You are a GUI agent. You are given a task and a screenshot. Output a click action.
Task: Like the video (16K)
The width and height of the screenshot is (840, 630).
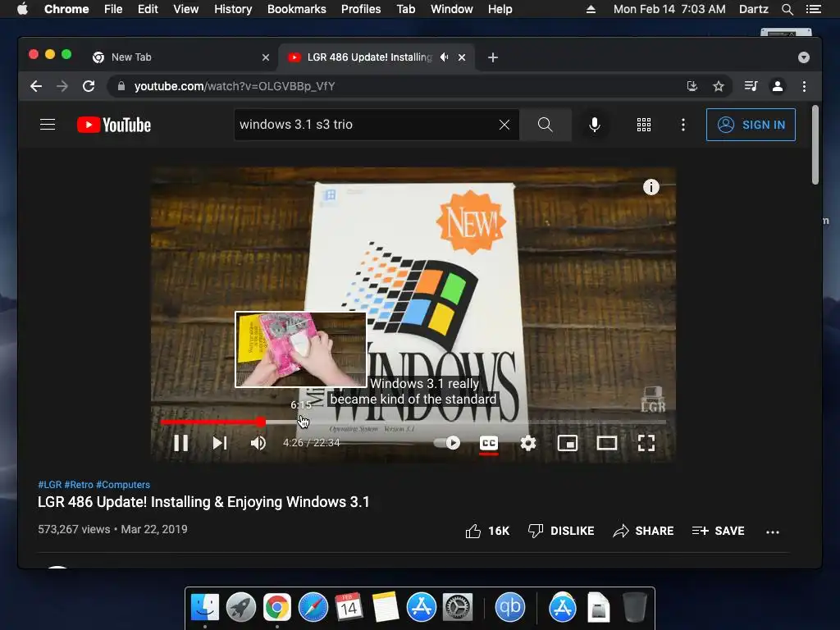pyautogui.click(x=487, y=531)
